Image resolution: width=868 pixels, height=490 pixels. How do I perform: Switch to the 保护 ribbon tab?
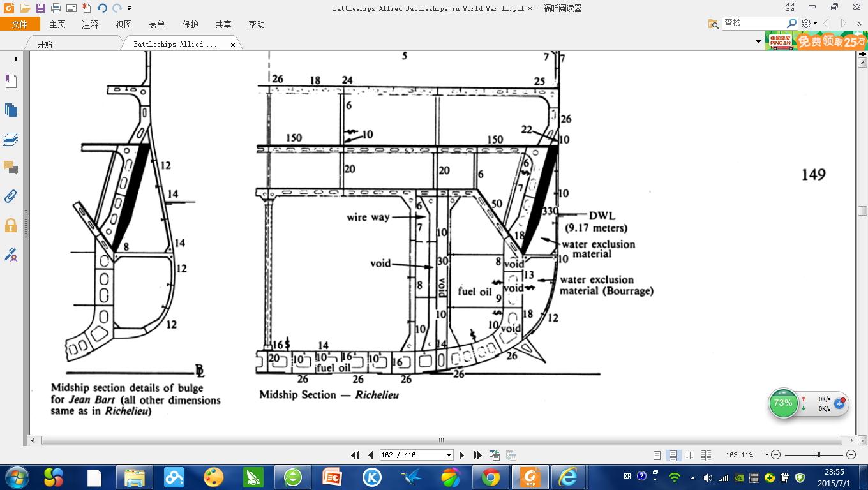tap(190, 24)
